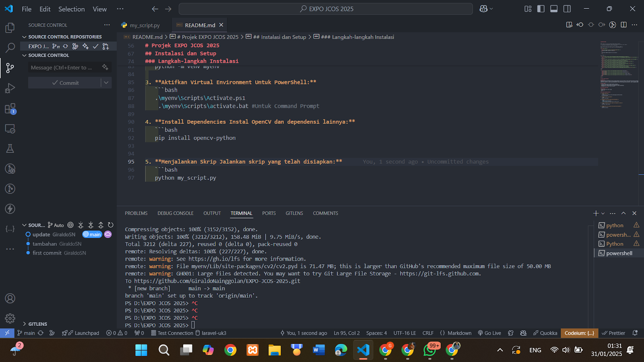
Task: Focus the commit message input field
Action: [x=65, y=68]
